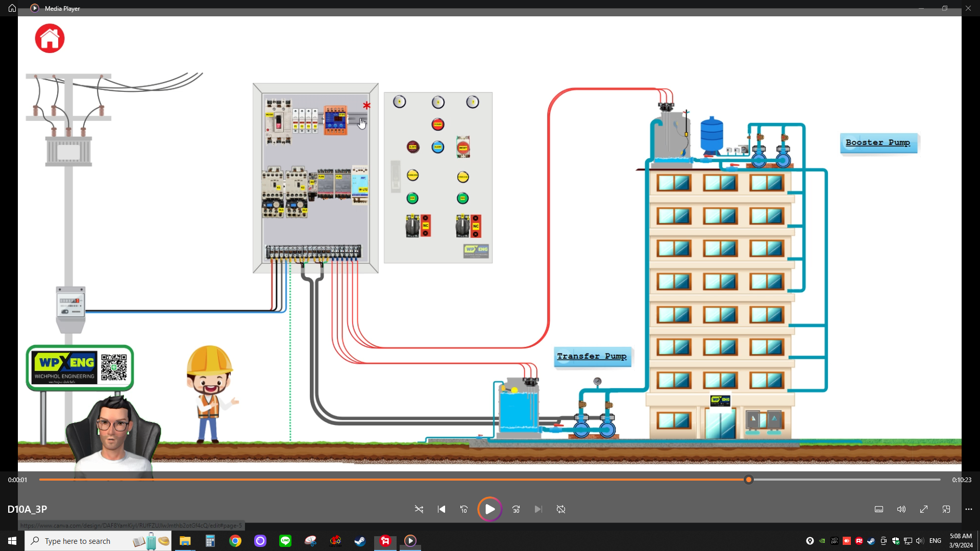This screenshot has width=980, height=551.
Task: Click the seek bar position handle
Action: [749, 480]
